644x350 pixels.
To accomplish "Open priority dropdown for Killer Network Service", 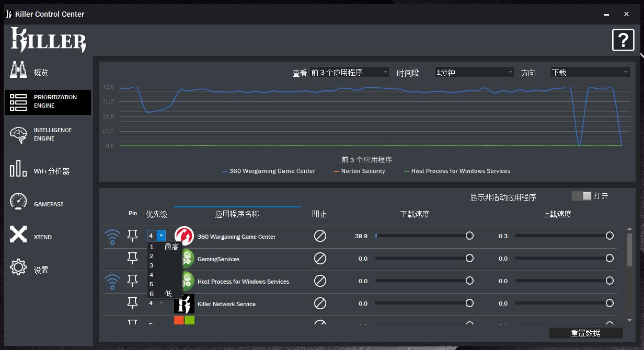I will (x=161, y=304).
